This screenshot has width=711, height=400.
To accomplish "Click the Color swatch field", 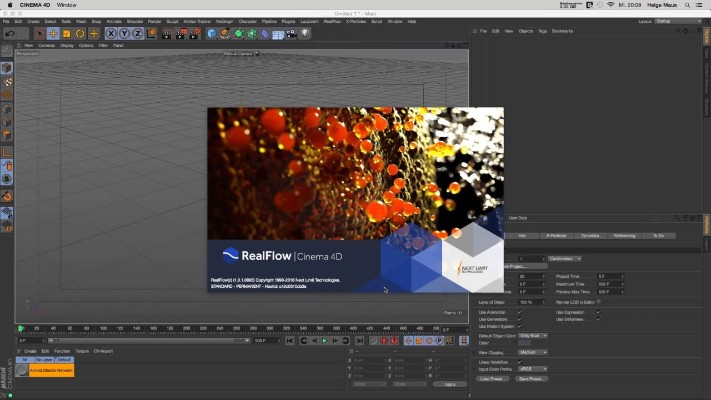I will pos(525,343).
